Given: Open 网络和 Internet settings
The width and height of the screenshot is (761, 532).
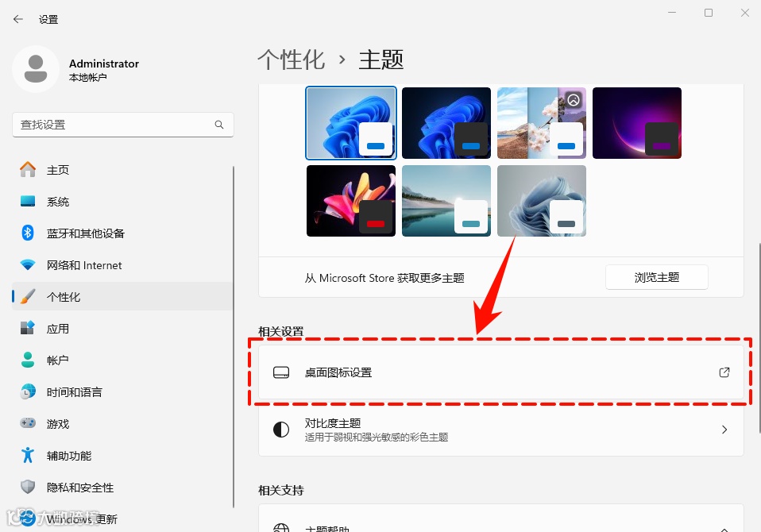Looking at the screenshot, I should 122,264.
